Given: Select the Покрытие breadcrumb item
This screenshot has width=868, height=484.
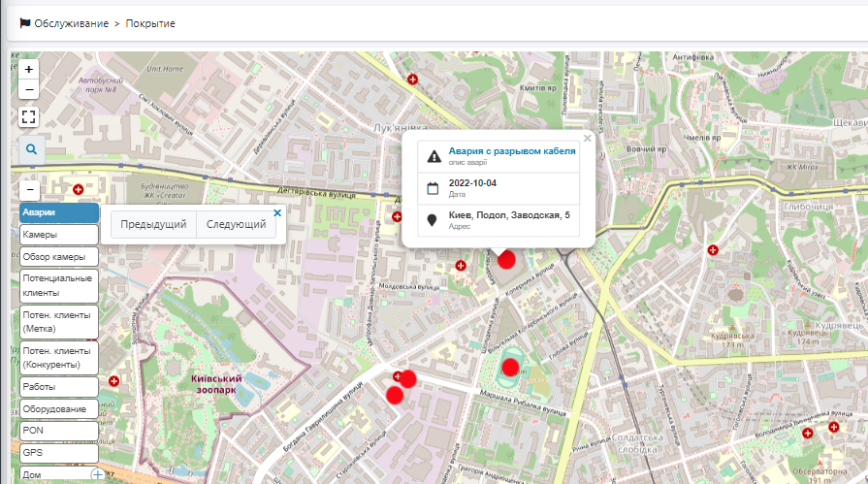Looking at the screenshot, I should point(150,22).
